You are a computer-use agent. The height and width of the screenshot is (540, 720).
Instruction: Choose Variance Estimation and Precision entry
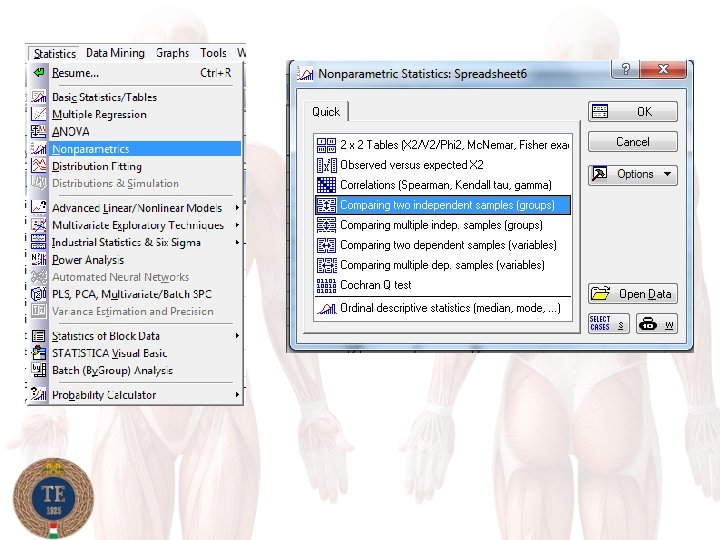[x=134, y=311]
